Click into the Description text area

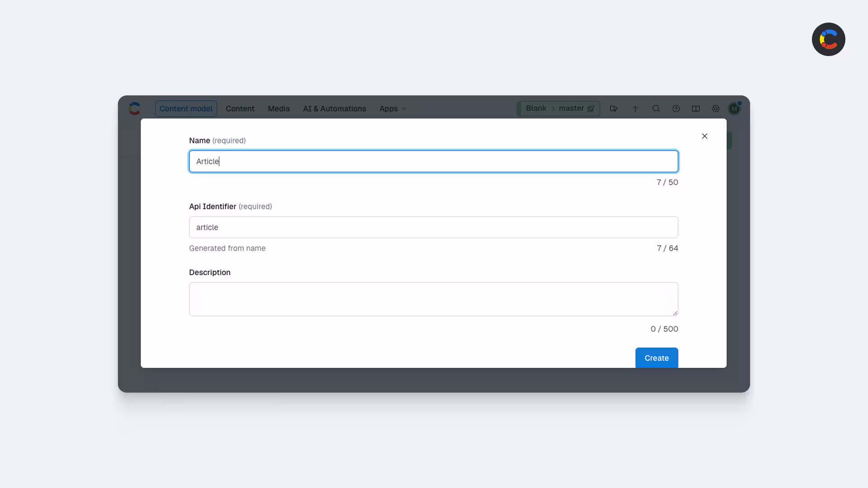coord(434,299)
